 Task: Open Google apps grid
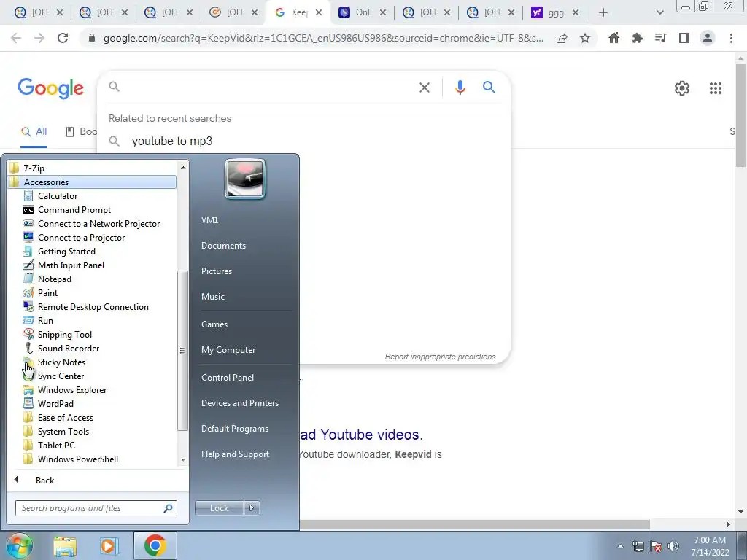(x=715, y=88)
